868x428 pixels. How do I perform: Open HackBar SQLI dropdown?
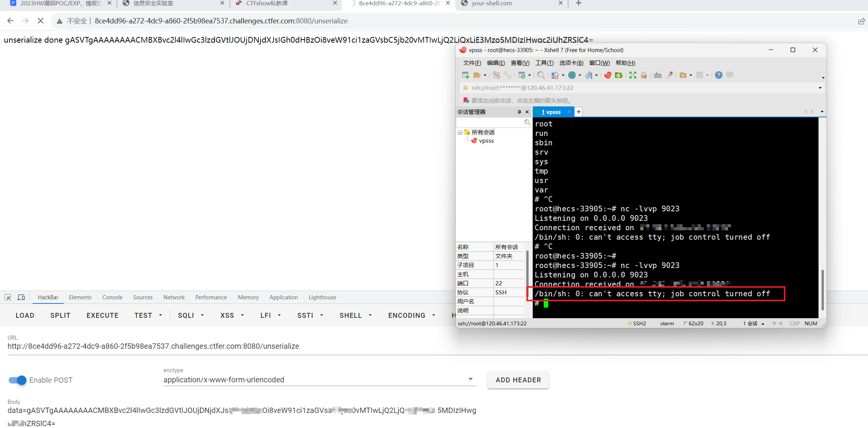(191, 315)
